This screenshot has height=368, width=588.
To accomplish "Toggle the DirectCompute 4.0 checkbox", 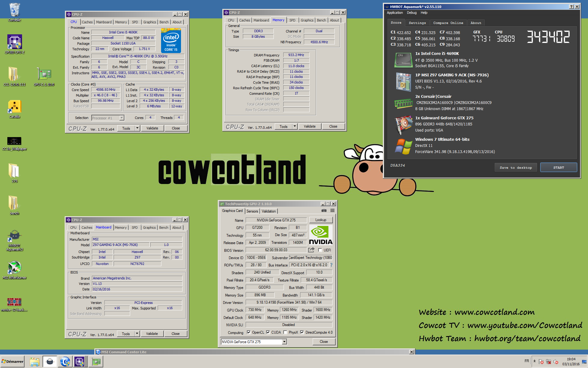I will [x=302, y=332].
